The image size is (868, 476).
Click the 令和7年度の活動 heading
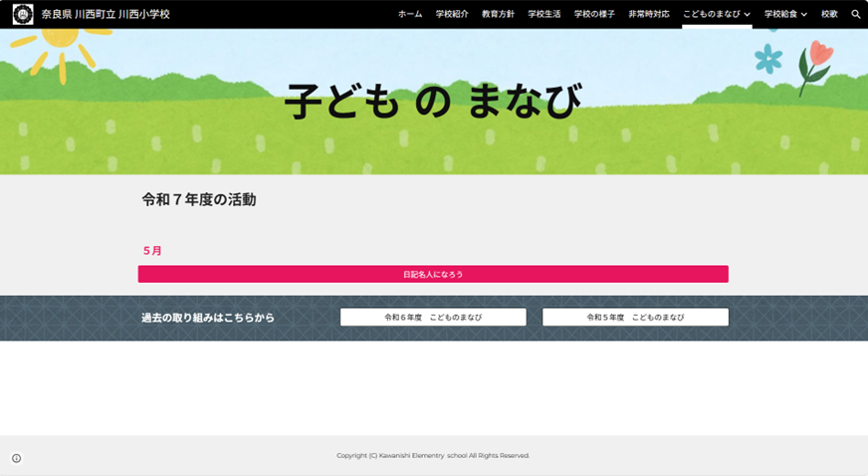(199, 199)
